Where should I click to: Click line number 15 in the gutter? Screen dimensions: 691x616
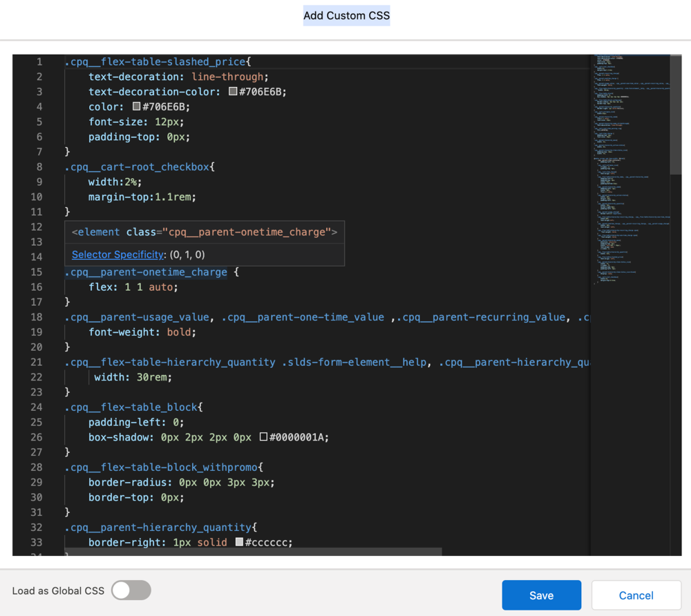pos(37,272)
